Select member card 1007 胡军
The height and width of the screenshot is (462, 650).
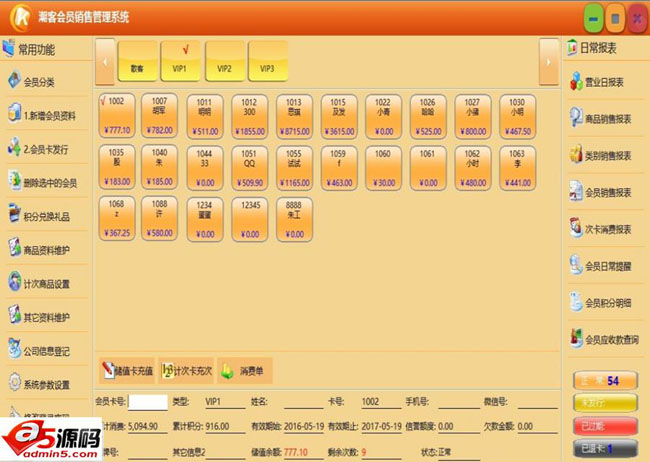pyautogui.click(x=159, y=116)
